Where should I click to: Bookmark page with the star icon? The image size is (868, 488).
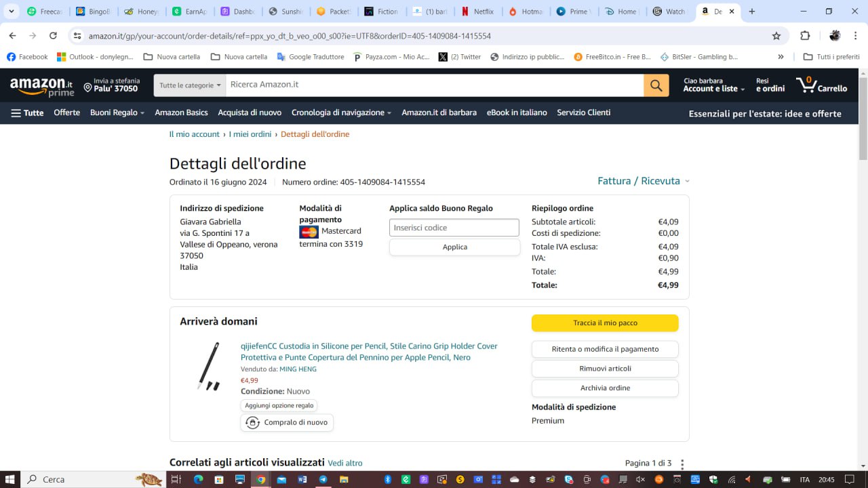coord(776,36)
